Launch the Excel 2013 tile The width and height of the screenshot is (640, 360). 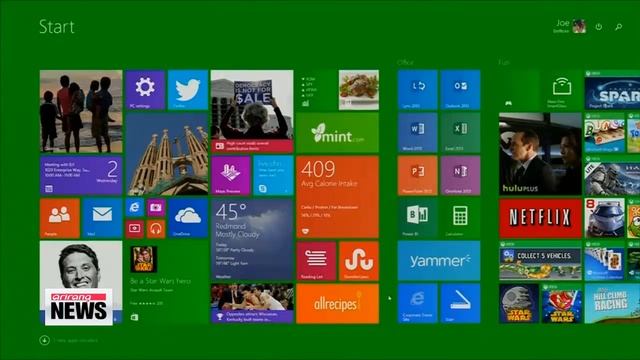(x=460, y=133)
